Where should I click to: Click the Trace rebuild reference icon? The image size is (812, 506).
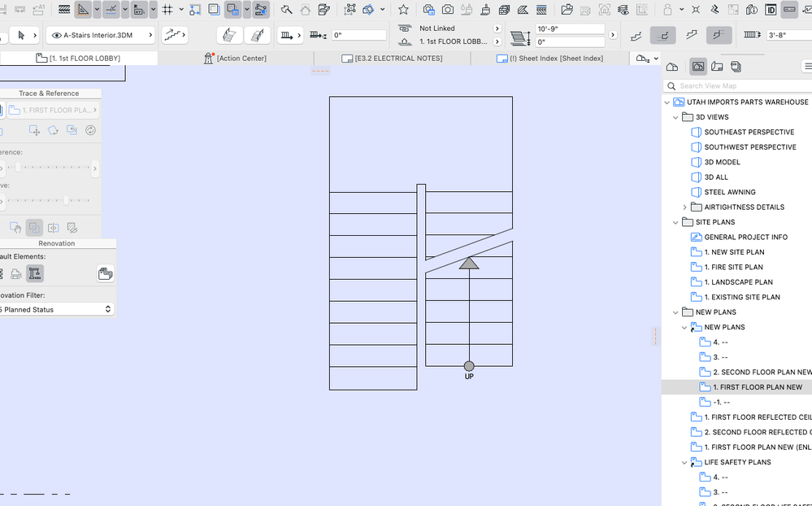90,130
